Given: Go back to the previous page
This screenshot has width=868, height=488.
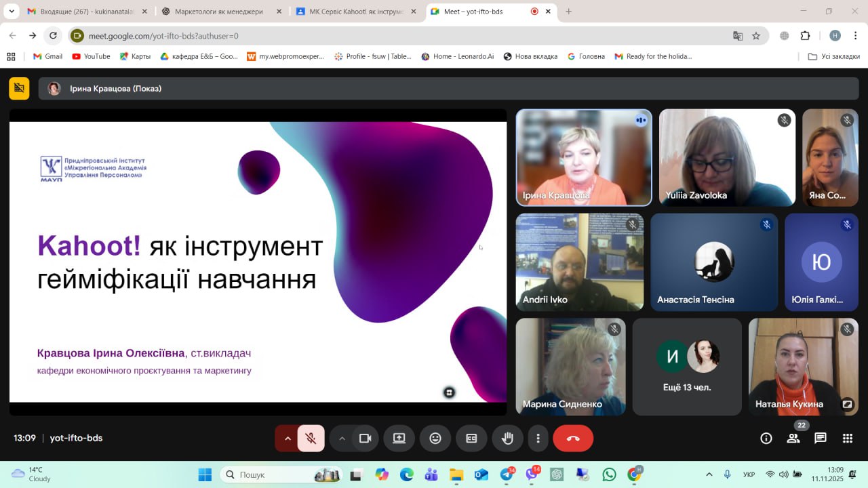Looking at the screenshot, I should point(12,35).
